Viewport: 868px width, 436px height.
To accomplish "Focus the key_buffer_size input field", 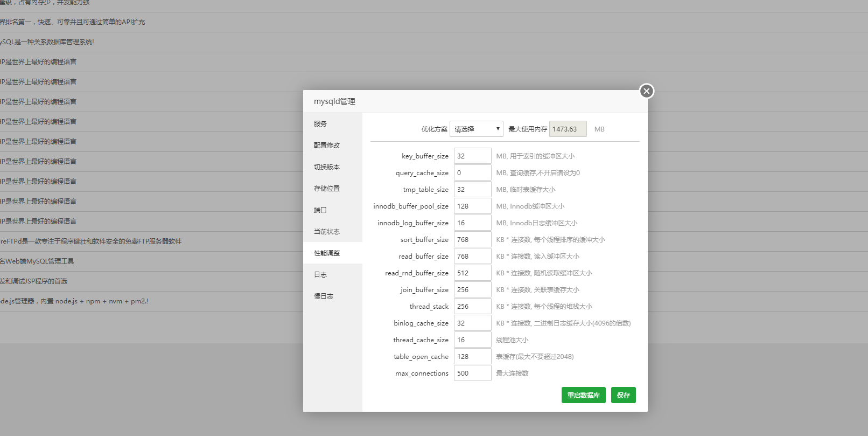I will [x=473, y=156].
